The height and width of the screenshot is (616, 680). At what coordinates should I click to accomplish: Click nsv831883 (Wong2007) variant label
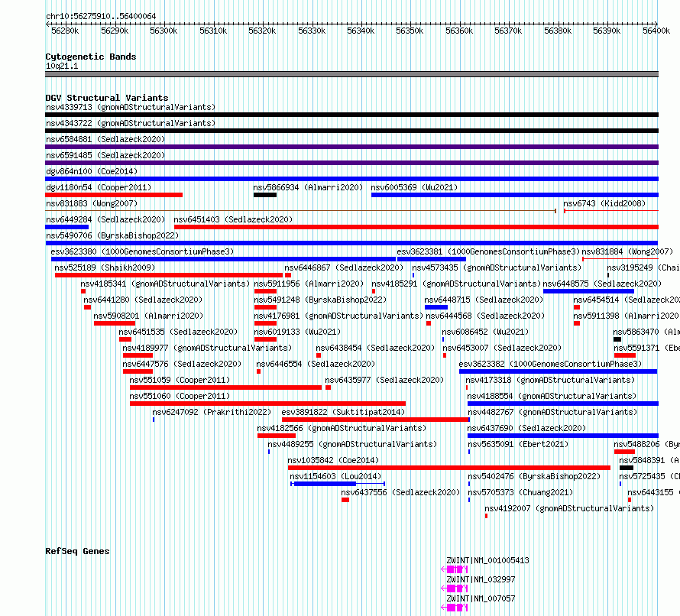[92, 203]
